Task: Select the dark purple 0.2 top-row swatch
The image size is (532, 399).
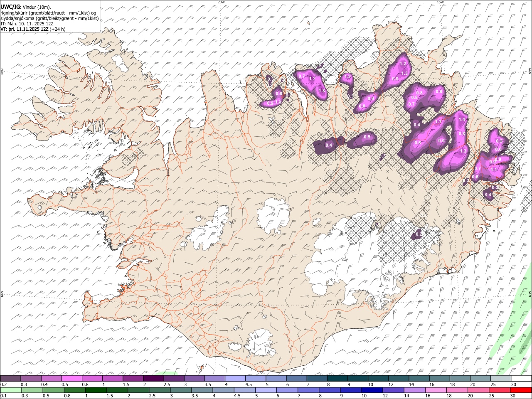Action: [11, 379]
